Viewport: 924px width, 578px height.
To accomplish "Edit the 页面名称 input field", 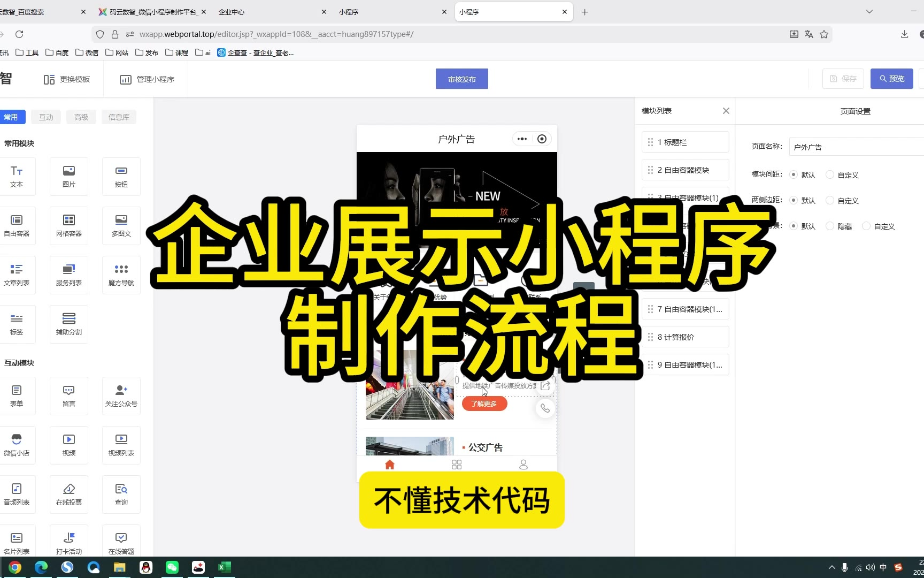I will point(857,147).
